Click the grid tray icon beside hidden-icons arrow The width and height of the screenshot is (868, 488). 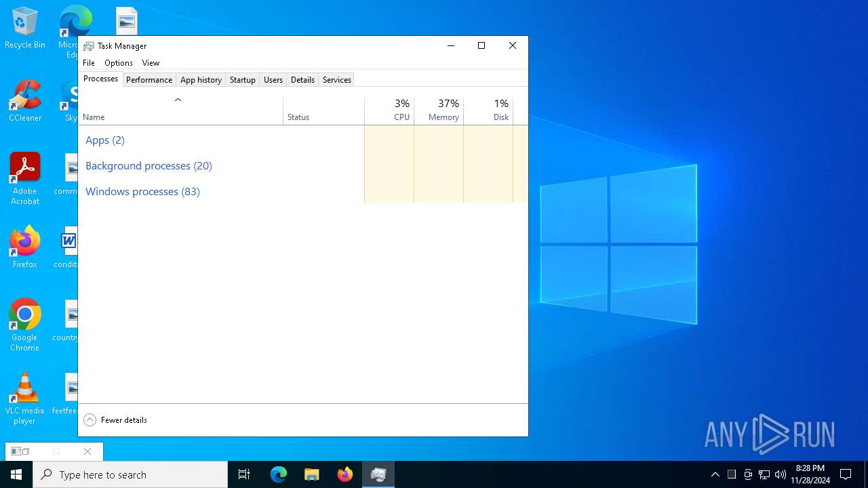coord(732,474)
